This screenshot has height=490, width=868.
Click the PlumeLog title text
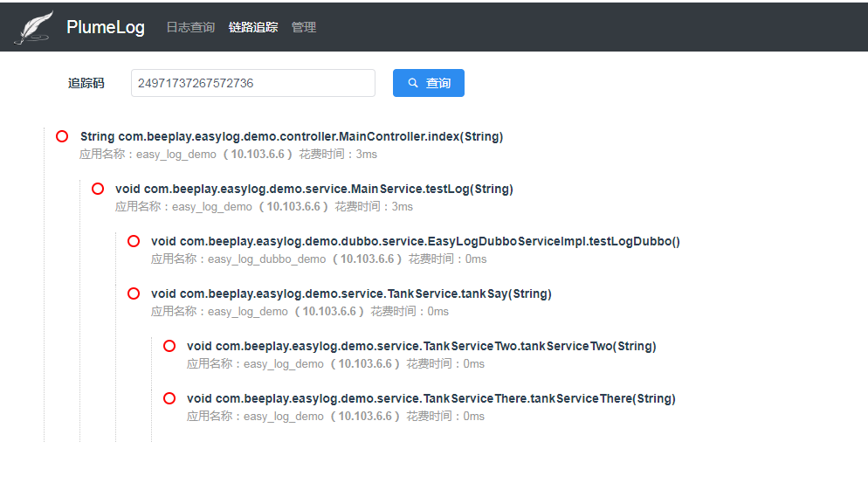click(x=106, y=27)
